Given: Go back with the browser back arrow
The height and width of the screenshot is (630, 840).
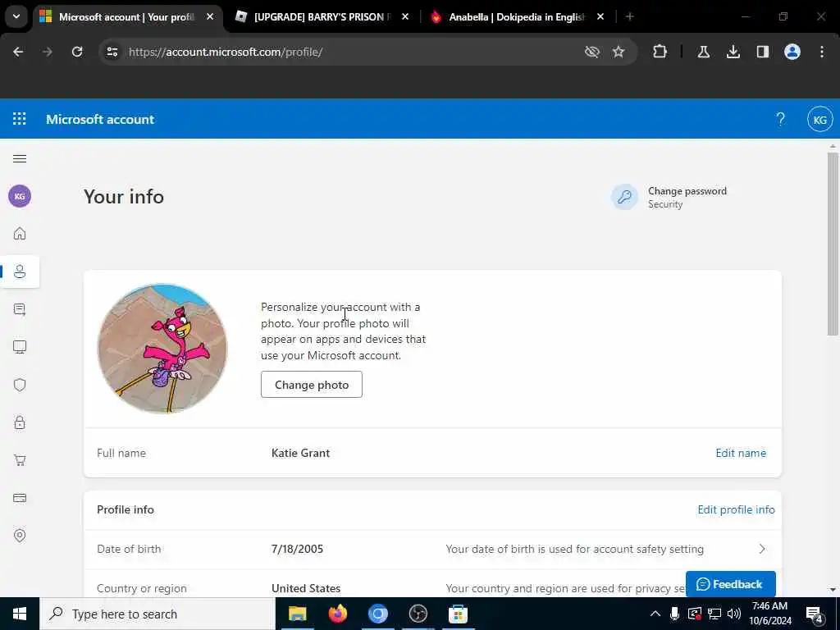Looking at the screenshot, I should pyautogui.click(x=18, y=52).
